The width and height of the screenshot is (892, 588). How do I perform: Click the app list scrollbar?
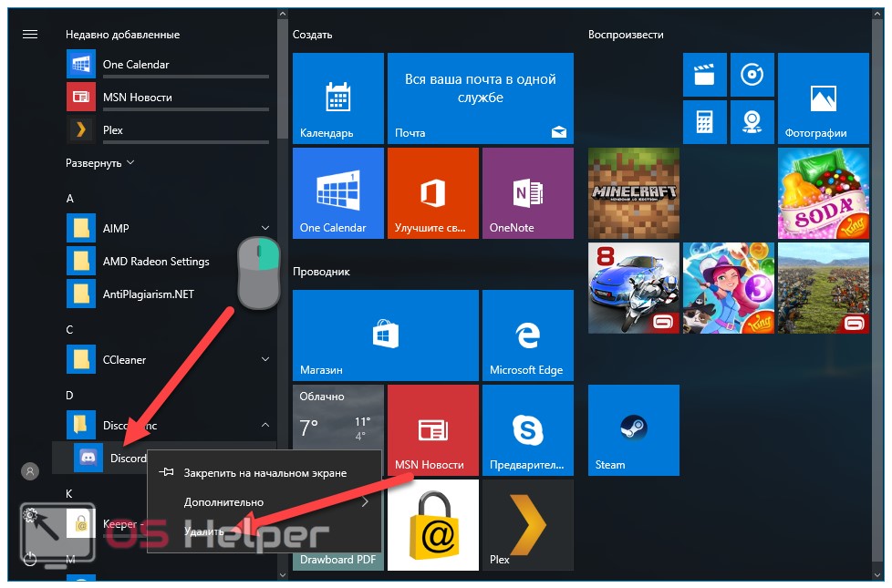click(282, 91)
